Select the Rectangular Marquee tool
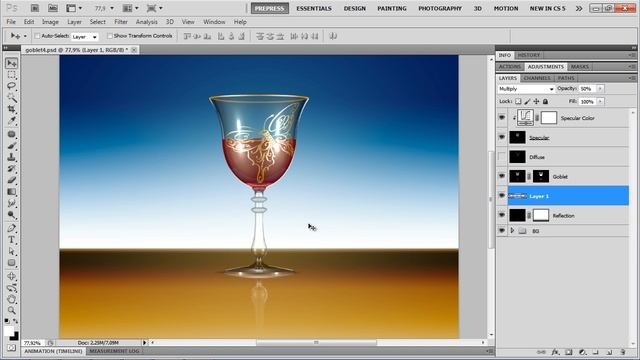The height and width of the screenshot is (360, 640). (11, 75)
